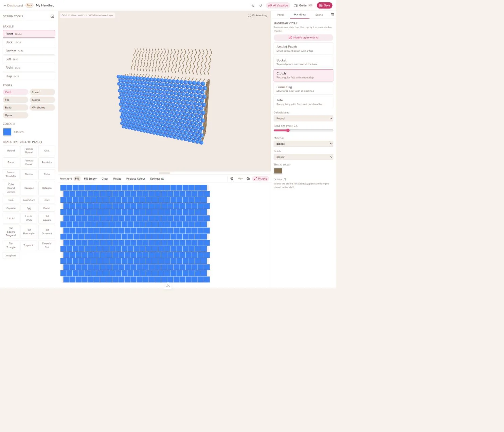Pick the Trapezoid bead
Image resolution: width=504 pixels, height=432 pixels.
[x=29, y=245]
